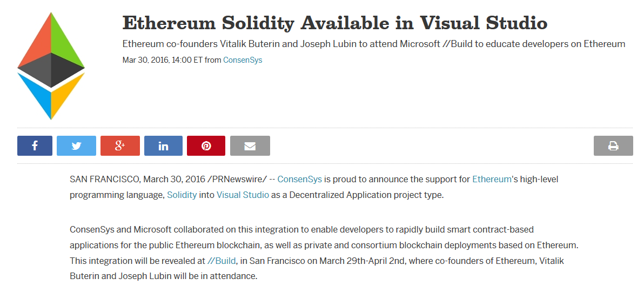The width and height of the screenshot is (644, 285).
Task: Click the "Ethereum Solidity Available in Visual Studio" headline
Action: [x=335, y=23]
